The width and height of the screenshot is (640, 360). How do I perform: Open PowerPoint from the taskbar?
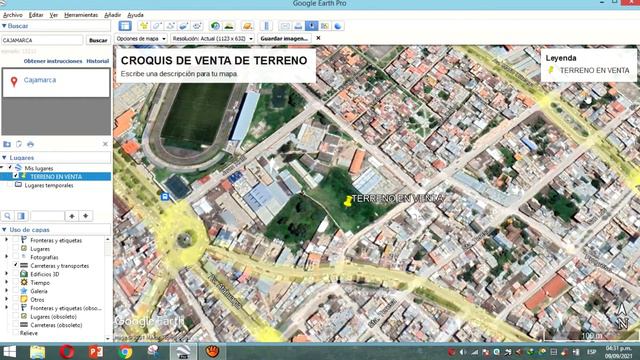pyautogui.click(x=96, y=351)
